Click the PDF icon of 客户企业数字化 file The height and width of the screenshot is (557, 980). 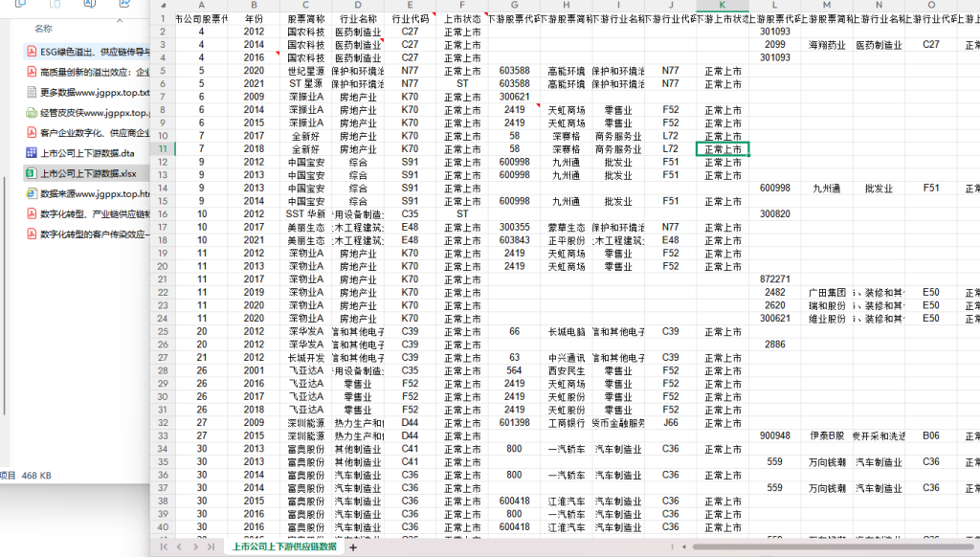pos(32,132)
